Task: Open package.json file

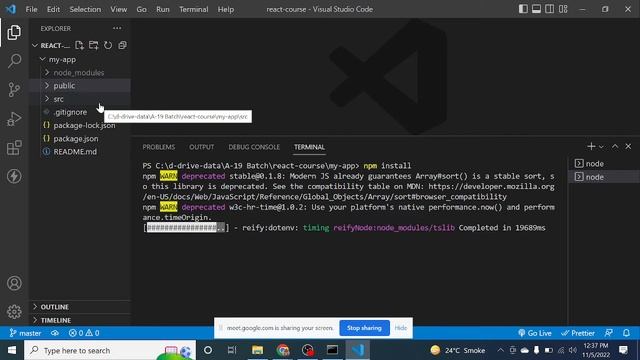Action: (x=80, y=138)
